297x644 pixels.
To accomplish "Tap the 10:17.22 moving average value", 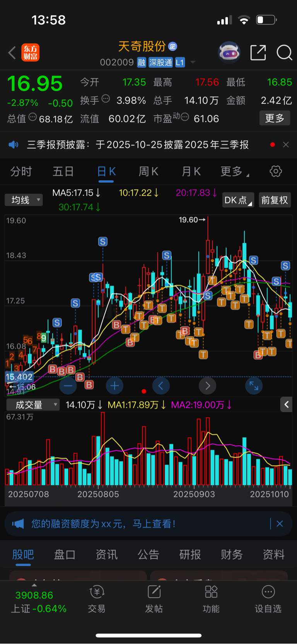I will pos(139,192).
